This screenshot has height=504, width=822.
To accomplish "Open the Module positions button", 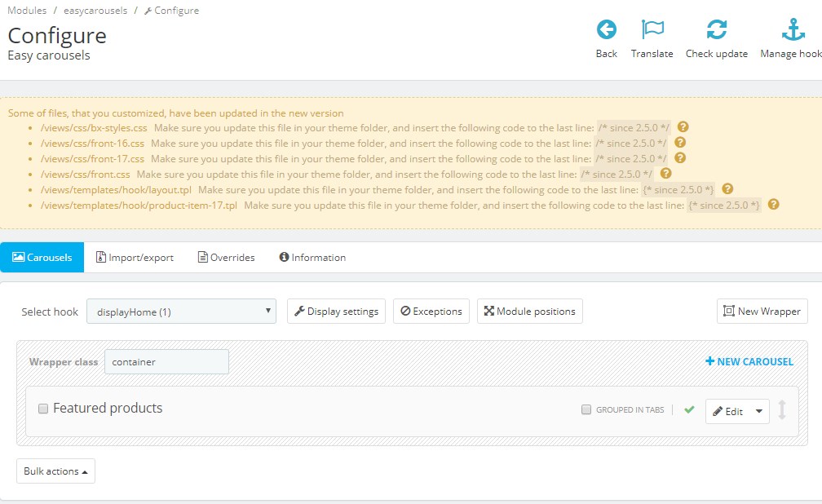I will pos(529,312).
